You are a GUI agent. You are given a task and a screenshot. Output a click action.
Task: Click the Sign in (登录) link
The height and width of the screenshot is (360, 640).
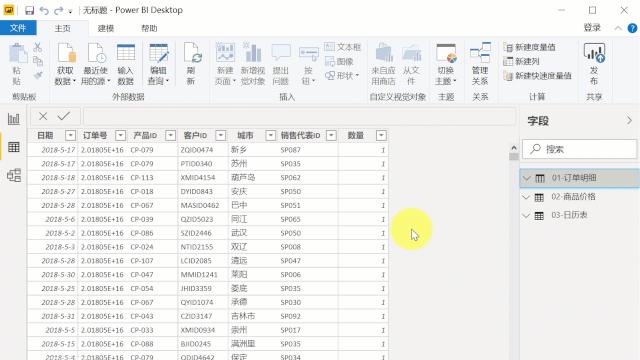tap(592, 28)
